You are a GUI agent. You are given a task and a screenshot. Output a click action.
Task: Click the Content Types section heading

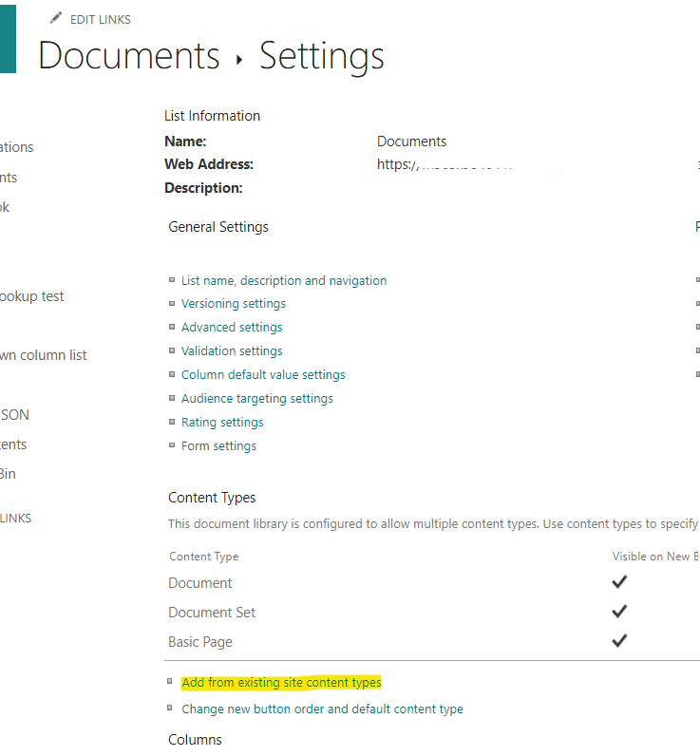pyautogui.click(x=212, y=498)
